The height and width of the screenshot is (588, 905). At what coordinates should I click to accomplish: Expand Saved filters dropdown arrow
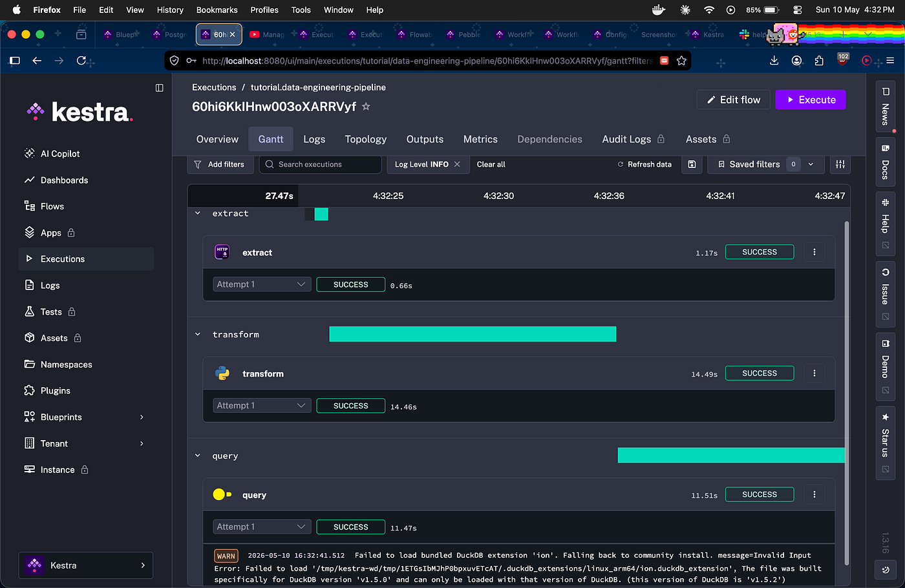(811, 165)
